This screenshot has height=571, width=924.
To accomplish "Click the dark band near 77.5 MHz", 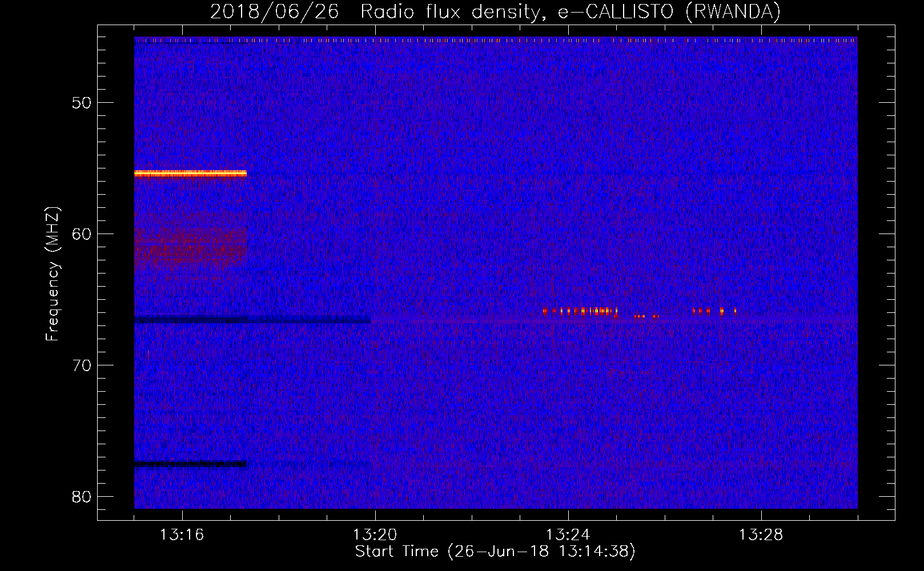I will click(x=190, y=464).
